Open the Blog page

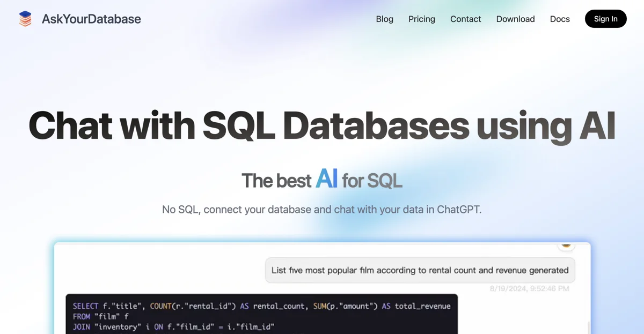point(384,19)
